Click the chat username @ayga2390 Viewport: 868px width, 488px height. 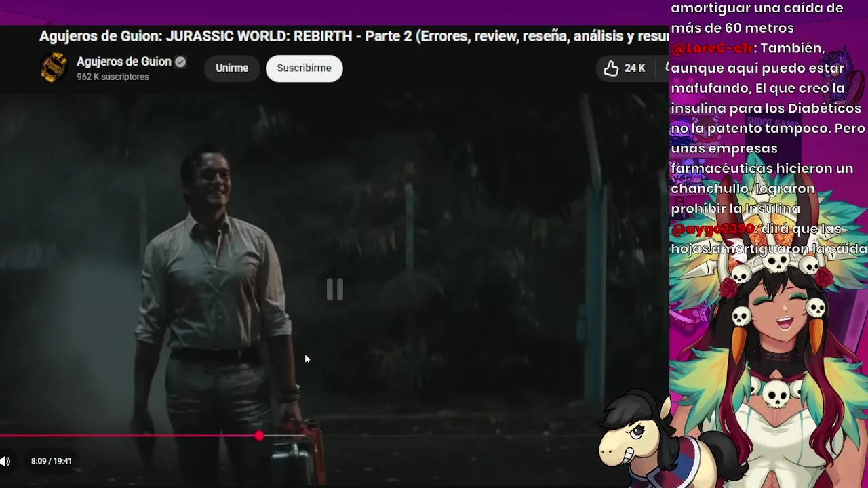[713, 229]
